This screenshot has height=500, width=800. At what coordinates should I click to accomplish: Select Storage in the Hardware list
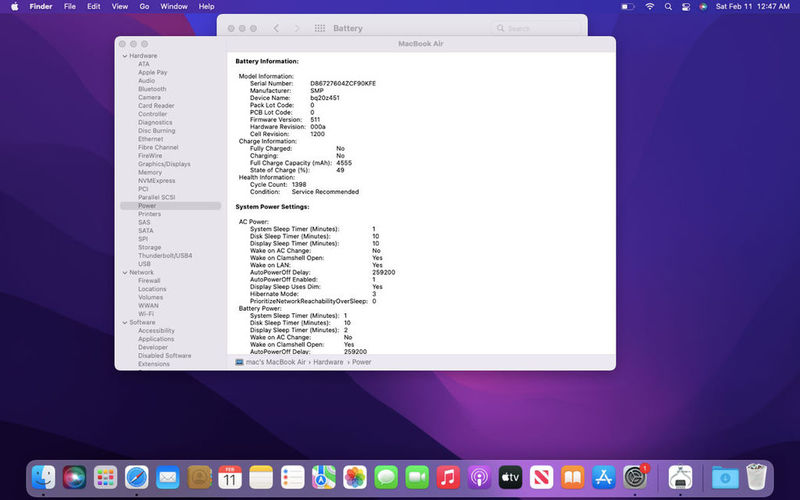click(x=149, y=247)
